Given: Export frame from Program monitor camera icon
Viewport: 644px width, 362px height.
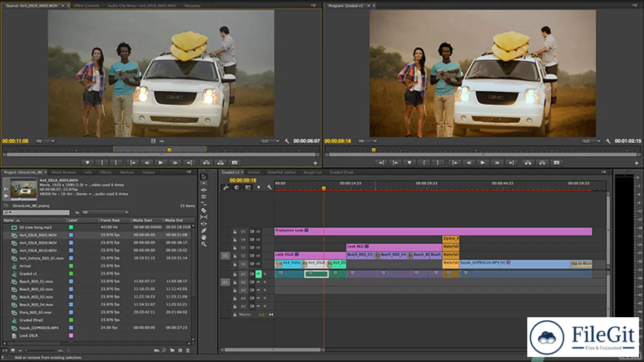Looking at the screenshot, I should tap(556, 162).
